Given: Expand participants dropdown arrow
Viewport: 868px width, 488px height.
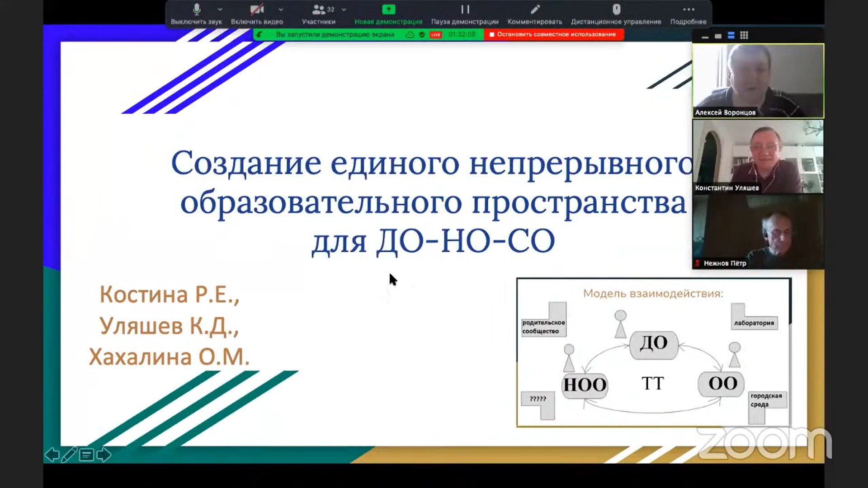Looking at the screenshot, I should click(343, 9).
